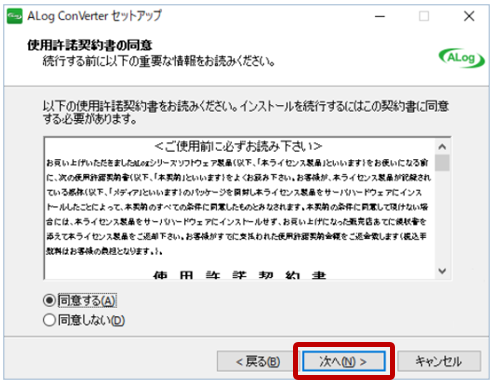This screenshot has height=384, width=494.
Task: Click the ALog ConVerter セットアップ title bar text
Action: coord(94,16)
